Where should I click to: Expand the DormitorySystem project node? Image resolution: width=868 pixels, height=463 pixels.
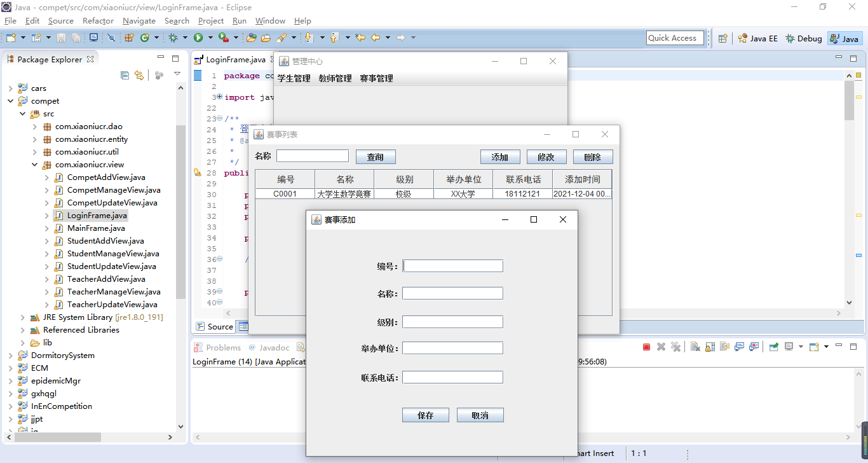pyautogui.click(x=10, y=355)
